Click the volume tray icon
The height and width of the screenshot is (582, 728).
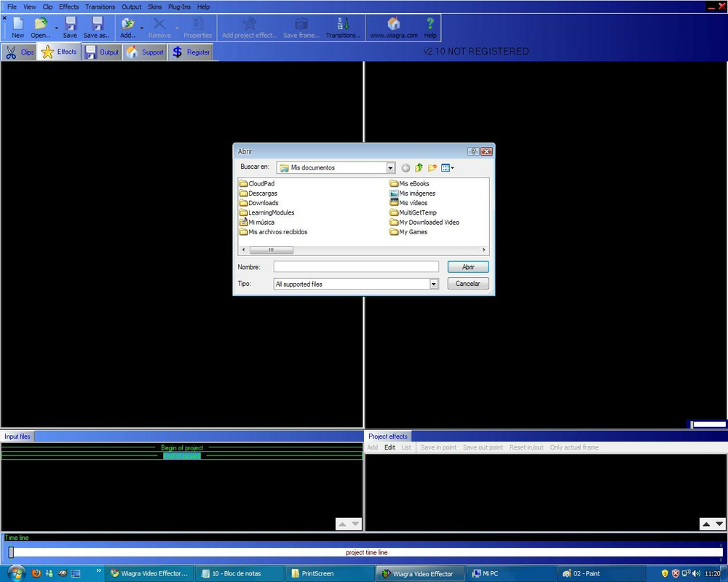(x=695, y=573)
